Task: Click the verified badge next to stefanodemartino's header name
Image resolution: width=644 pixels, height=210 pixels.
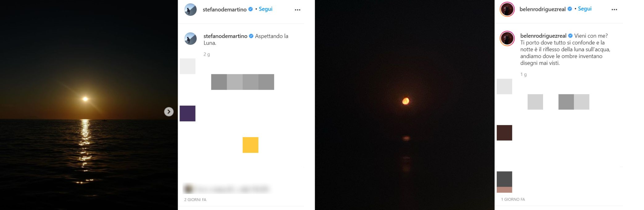Action: (251, 9)
